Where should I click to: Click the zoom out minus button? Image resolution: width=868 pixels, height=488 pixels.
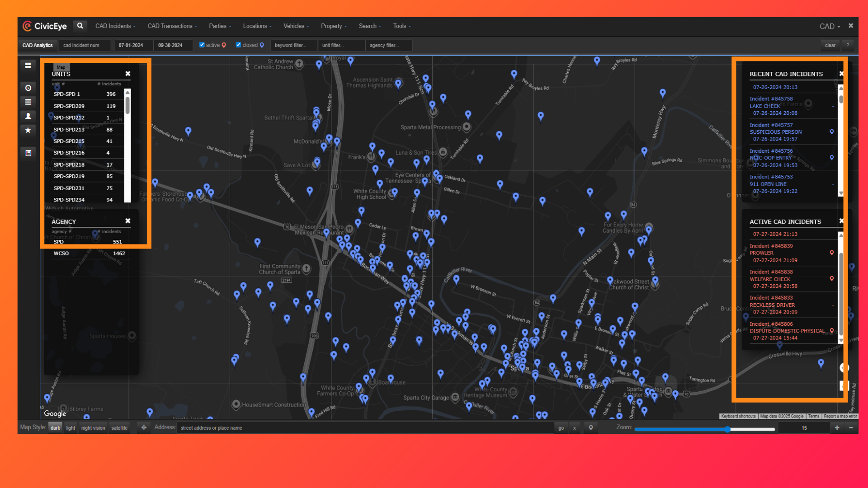pos(851,427)
